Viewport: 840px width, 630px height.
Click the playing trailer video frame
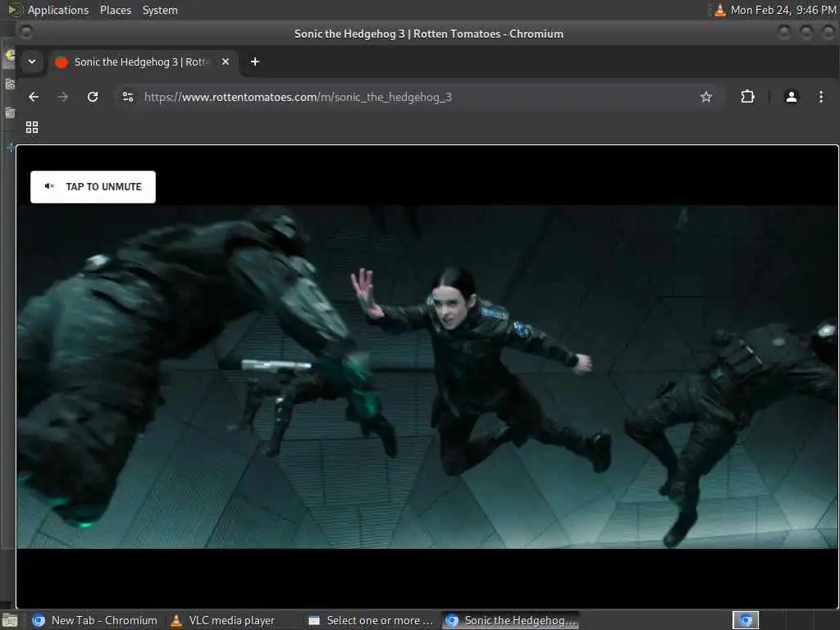click(427, 377)
